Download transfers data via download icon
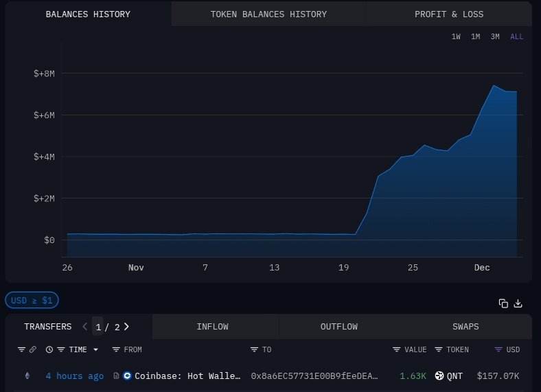Screen dimensions: 541x392 click(x=518, y=303)
